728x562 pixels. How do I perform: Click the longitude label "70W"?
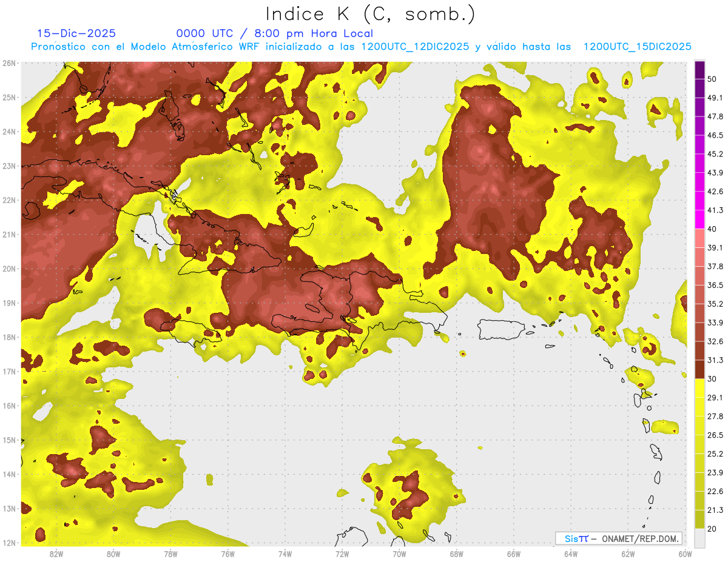(x=399, y=554)
